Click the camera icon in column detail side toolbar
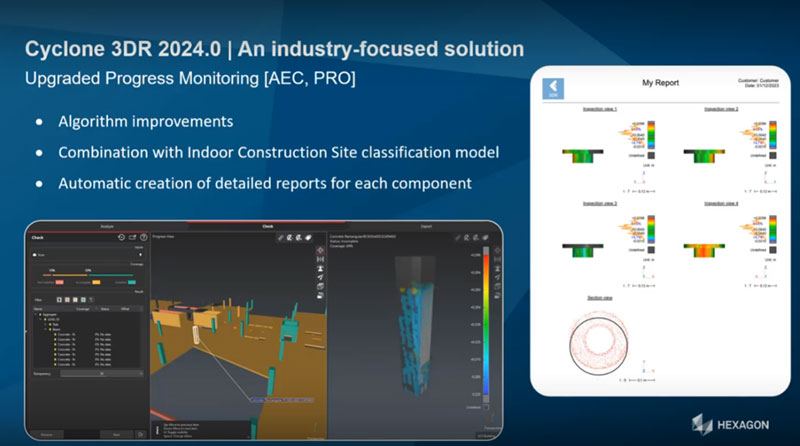 [497, 295]
